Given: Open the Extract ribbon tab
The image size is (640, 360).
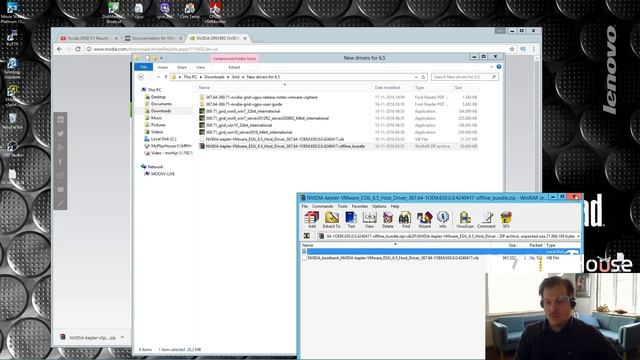Looking at the screenshot, I should tap(234, 67).
